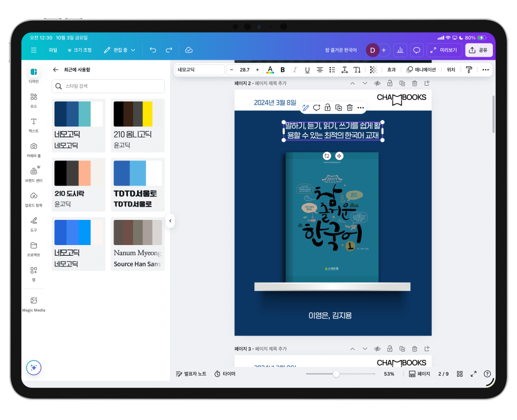
Task: Click the 스타일 검색 search field
Action: (108, 86)
